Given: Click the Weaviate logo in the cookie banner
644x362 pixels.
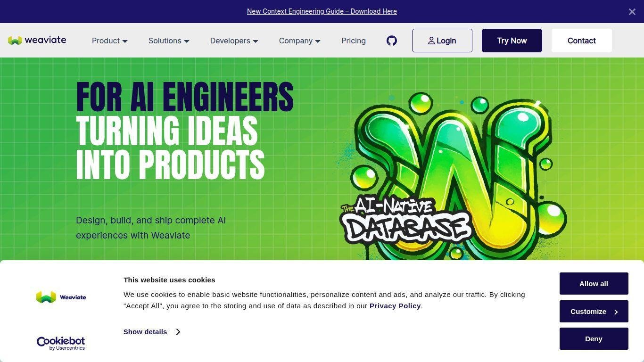Looking at the screenshot, I should (61, 297).
